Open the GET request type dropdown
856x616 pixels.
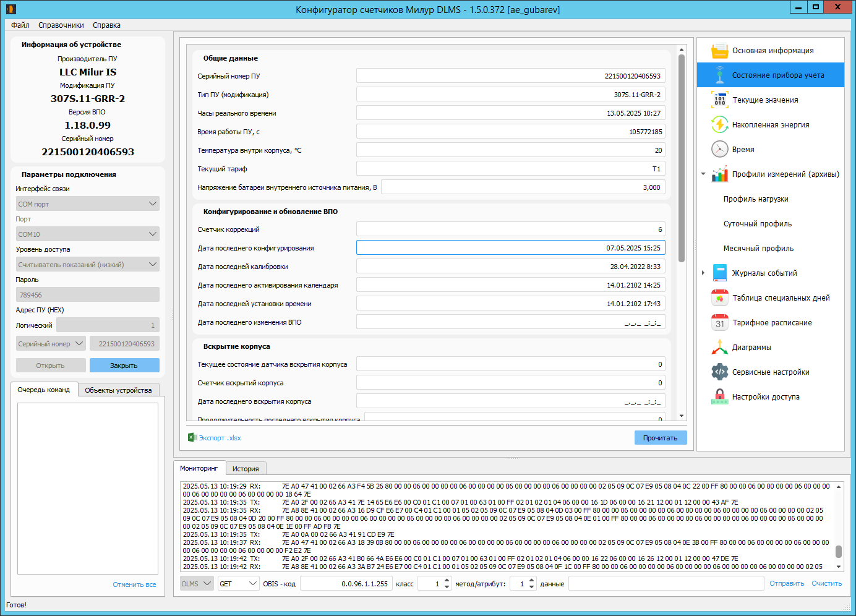(x=239, y=583)
